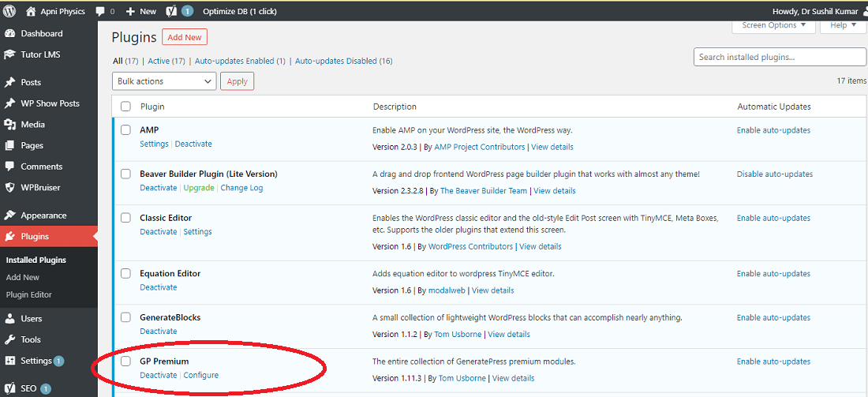Open Beaver Builder Change Log link

(242, 188)
